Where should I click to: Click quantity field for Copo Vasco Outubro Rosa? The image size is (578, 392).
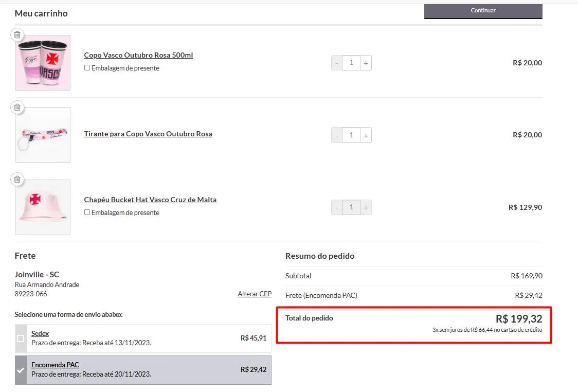(351, 63)
